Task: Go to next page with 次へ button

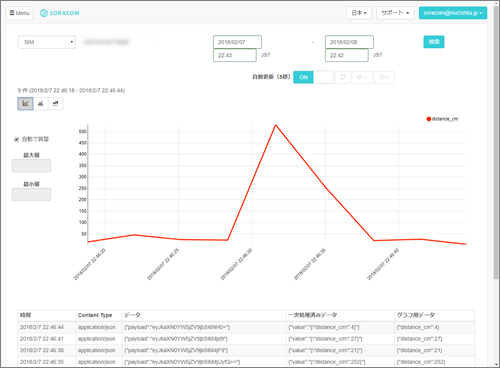Action: pos(384,77)
